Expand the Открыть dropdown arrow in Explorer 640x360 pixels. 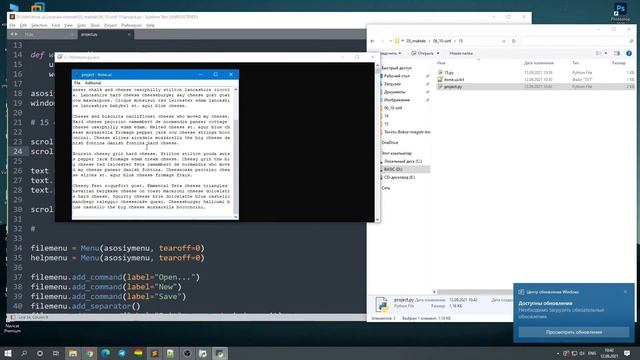(438, 53)
